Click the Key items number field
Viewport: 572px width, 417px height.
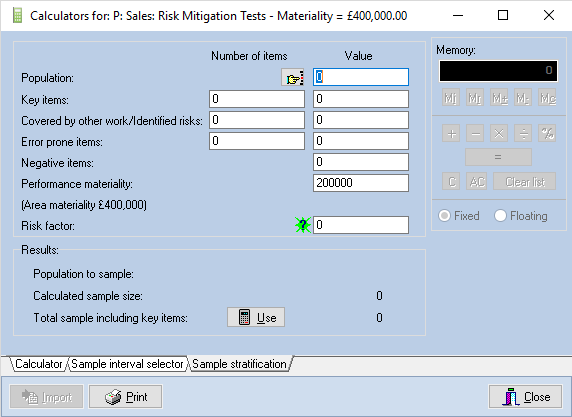(x=257, y=99)
